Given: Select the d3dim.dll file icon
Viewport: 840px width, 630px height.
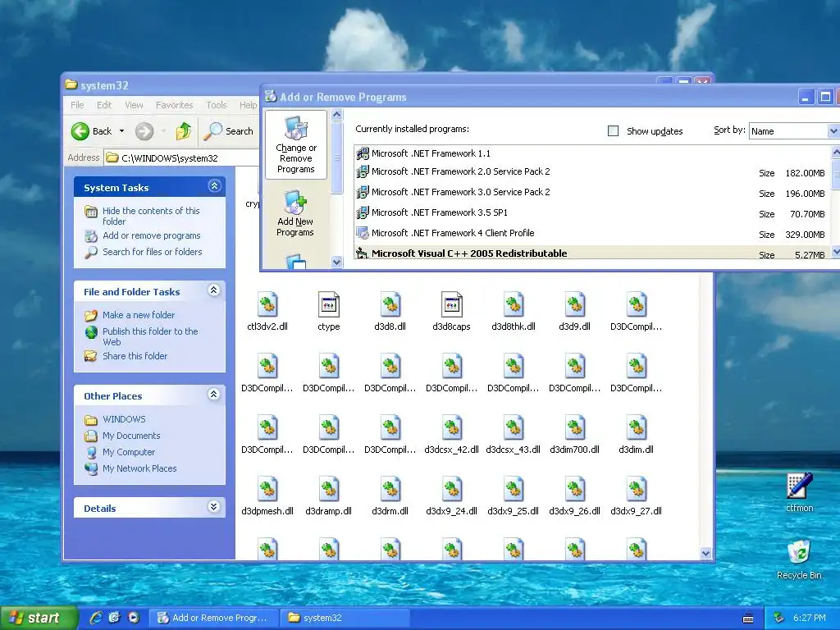Looking at the screenshot, I should [x=637, y=428].
